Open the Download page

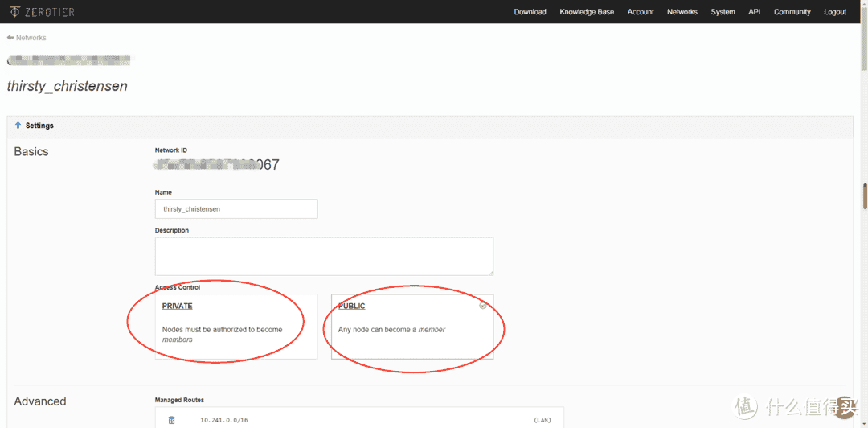(x=530, y=11)
